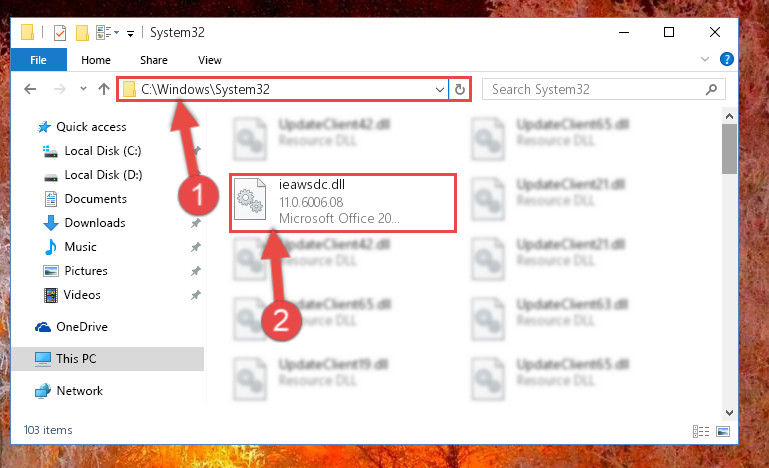This screenshot has height=468, width=769.
Task: Select the ieawsdc.dll file
Action: [x=343, y=203]
